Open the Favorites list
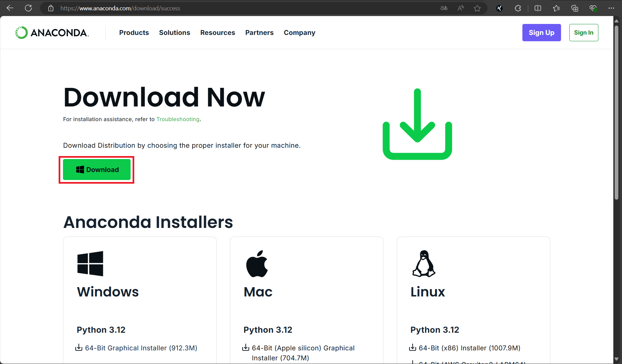The height and width of the screenshot is (364, 622). click(x=556, y=8)
